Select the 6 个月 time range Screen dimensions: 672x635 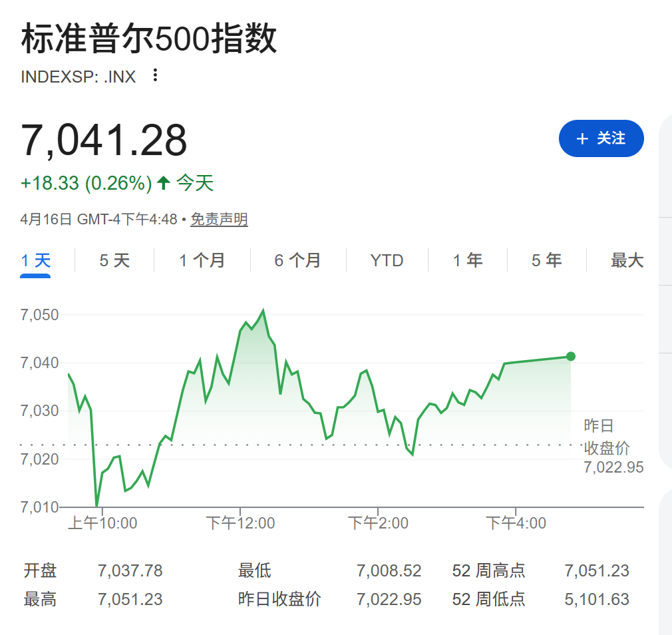click(297, 260)
